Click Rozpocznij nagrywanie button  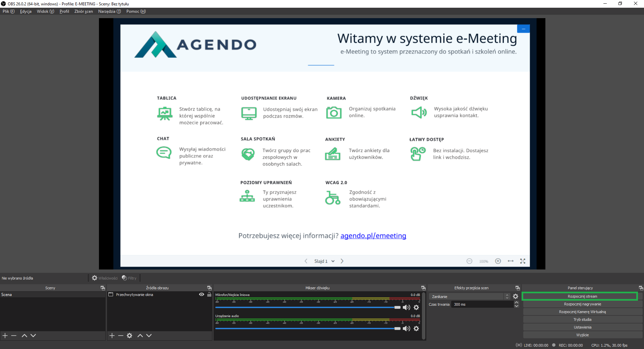coord(582,304)
